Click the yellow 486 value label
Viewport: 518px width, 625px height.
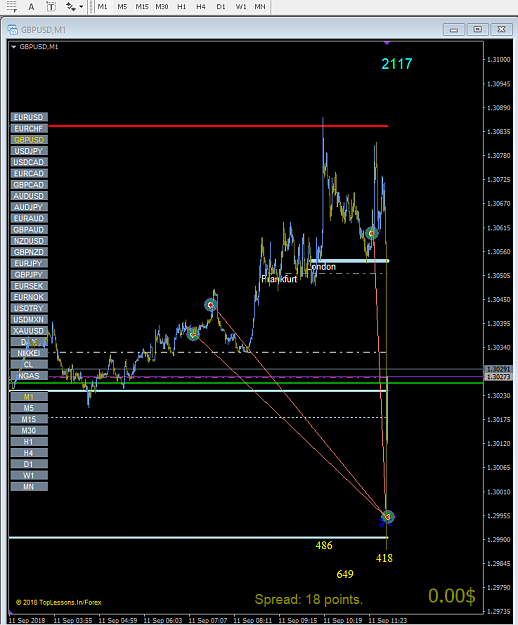point(324,545)
